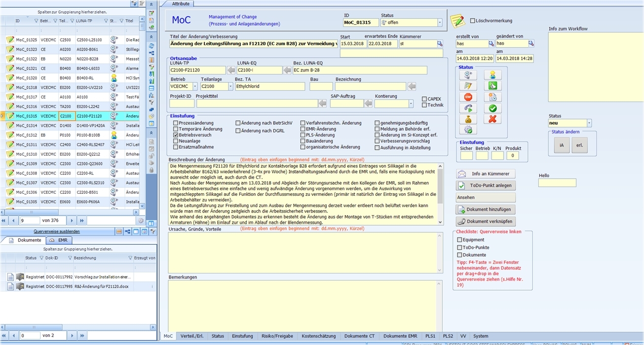Check Equipment in Querverweise checklist
The image size is (644, 345).
(460, 240)
